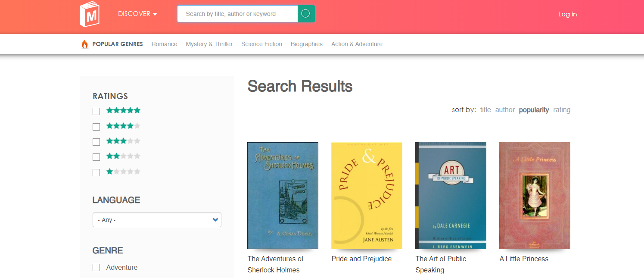644x278 pixels.
Task: Expand the Discover dropdown menu
Action: [137, 14]
